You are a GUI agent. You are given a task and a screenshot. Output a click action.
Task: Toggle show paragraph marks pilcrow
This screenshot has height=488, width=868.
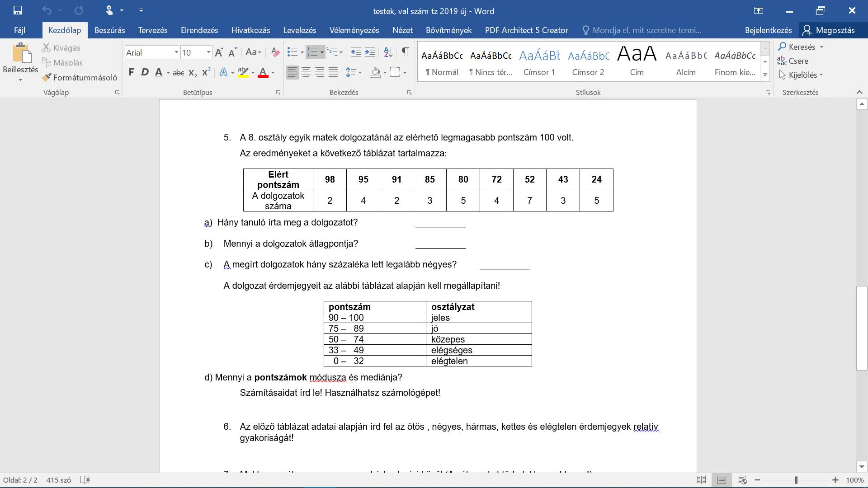click(x=405, y=52)
